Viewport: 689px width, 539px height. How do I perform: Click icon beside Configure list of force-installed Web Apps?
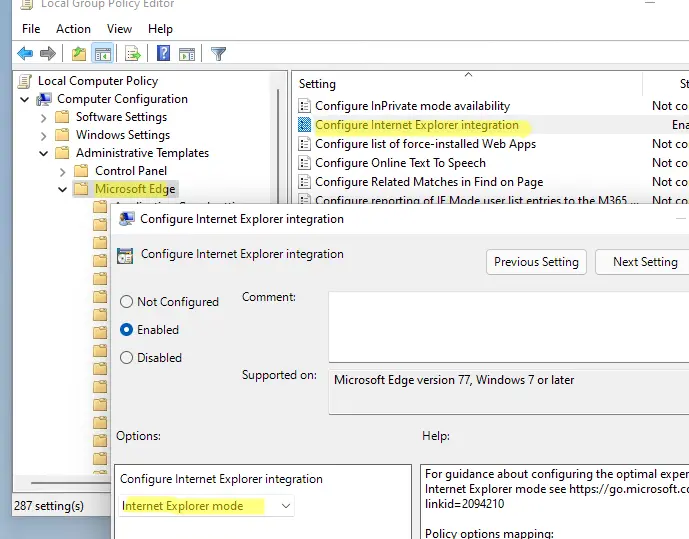(x=305, y=144)
